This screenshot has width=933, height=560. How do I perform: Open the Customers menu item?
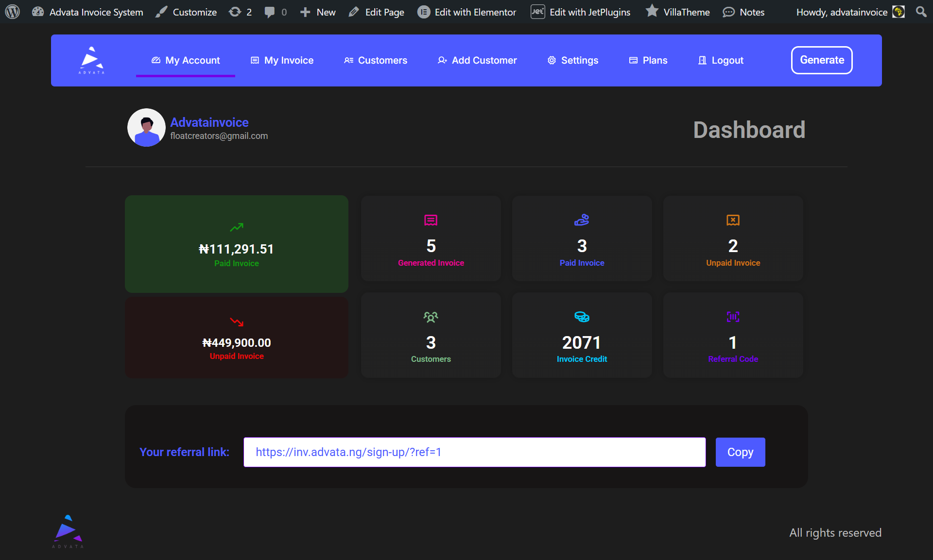coord(376,60)
